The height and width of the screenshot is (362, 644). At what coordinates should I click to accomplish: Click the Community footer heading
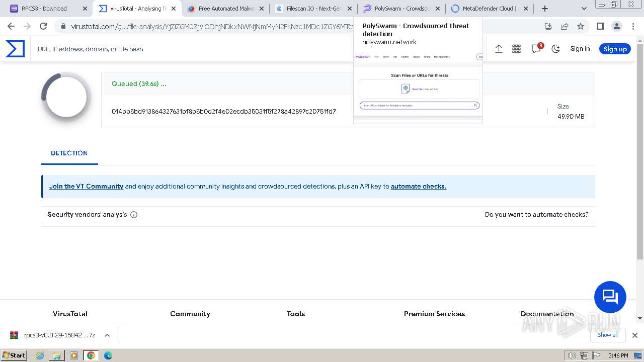click(x=190, y=314)
